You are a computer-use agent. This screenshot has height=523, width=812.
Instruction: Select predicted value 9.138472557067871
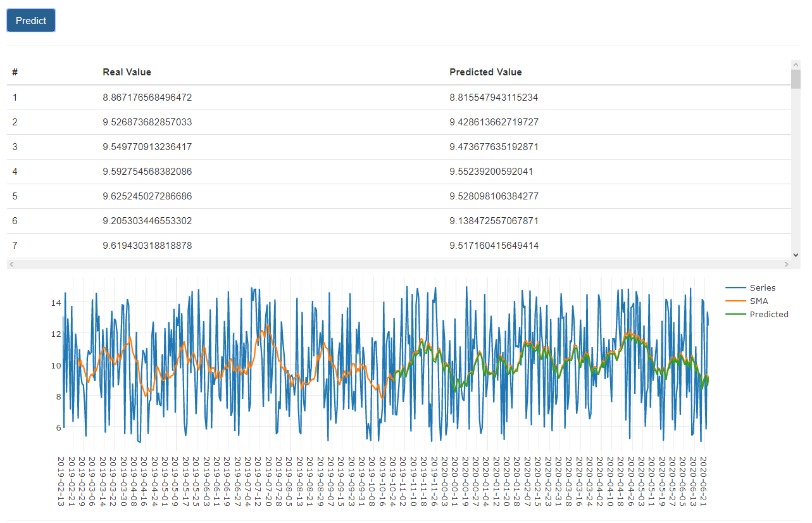tap(494, 221)
